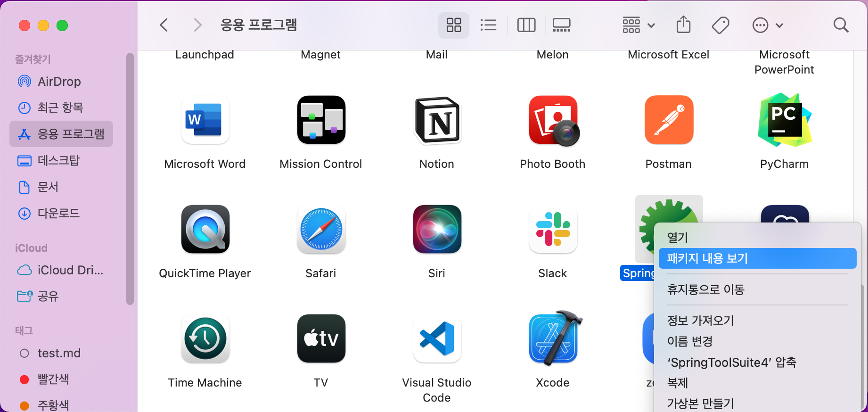This screenshot has height=412, width=868.
Task: Select the Microsoft Word app icon
Action: pos(205,120)
